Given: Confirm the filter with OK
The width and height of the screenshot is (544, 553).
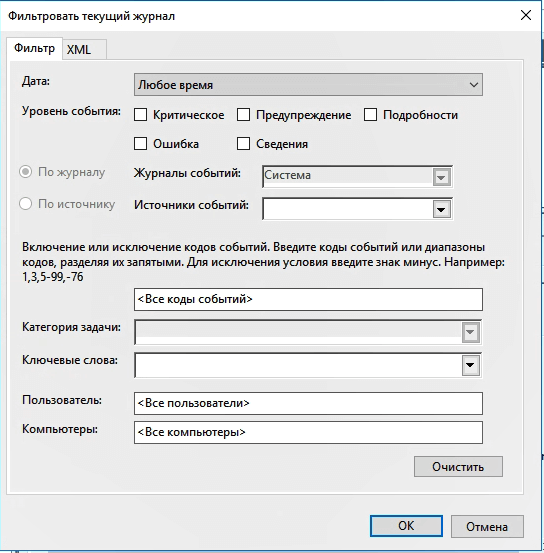Looking at the screenshot, I should (x=406, y=526).
